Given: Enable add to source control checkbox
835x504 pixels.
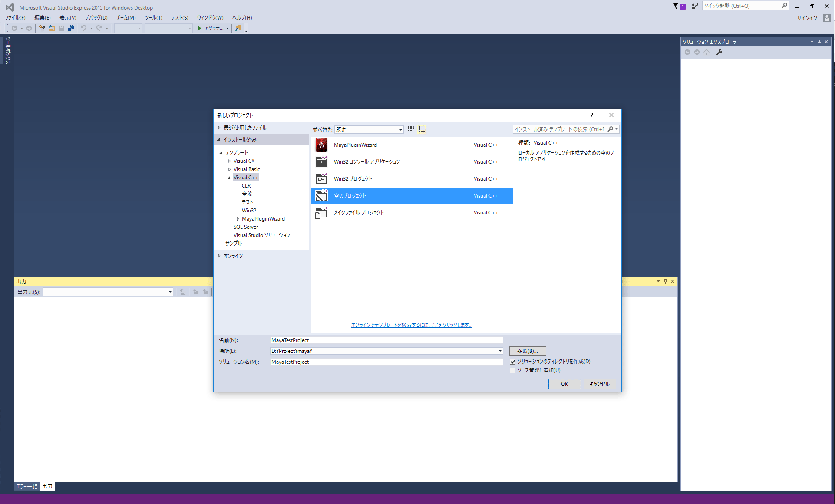Looking at the screenshot, I should [x=513, y=371].
